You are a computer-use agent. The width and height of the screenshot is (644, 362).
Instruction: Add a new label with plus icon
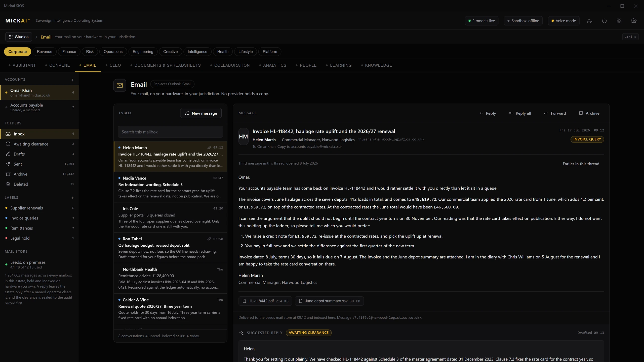point(72,198)
